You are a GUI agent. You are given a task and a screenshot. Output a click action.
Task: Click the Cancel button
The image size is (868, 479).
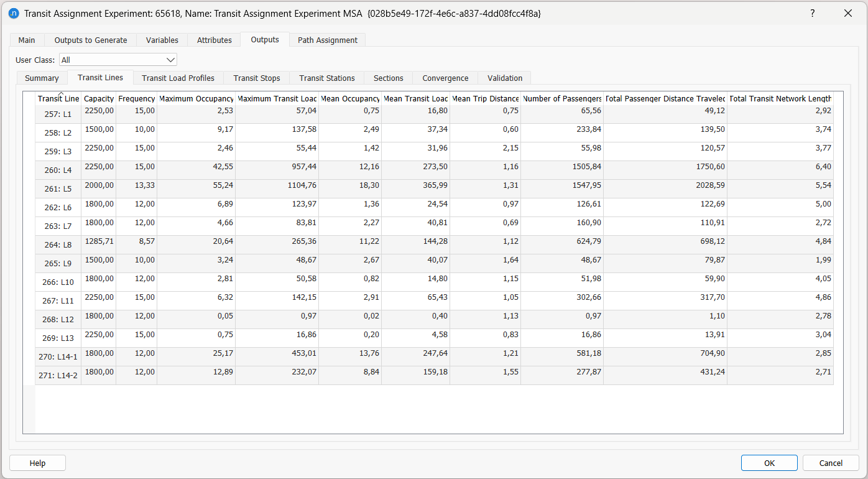click(831, 463)
